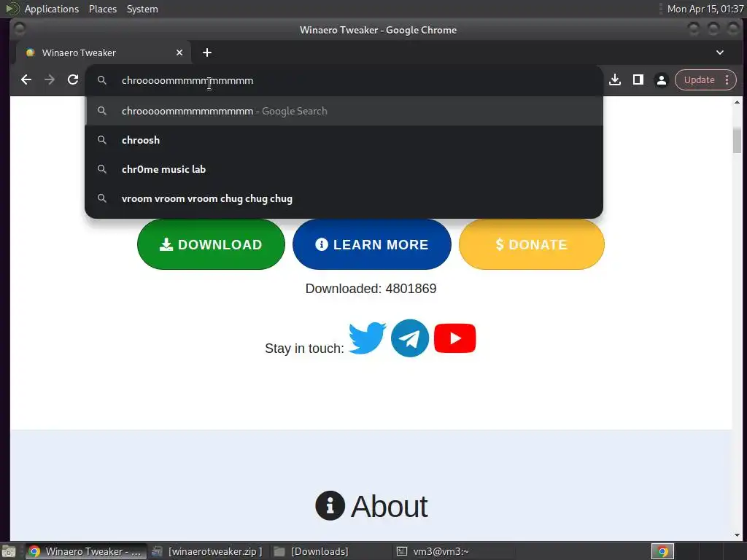
Task: Reload the current page
Action: coord(73,80)
